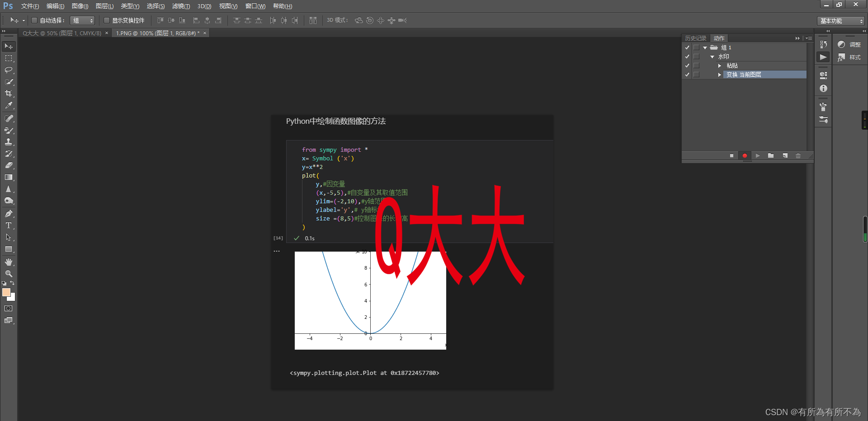Reset to default foreground and background colors
Image resolution: width=868 pixels, height=421 pixels.
point(4,283)
